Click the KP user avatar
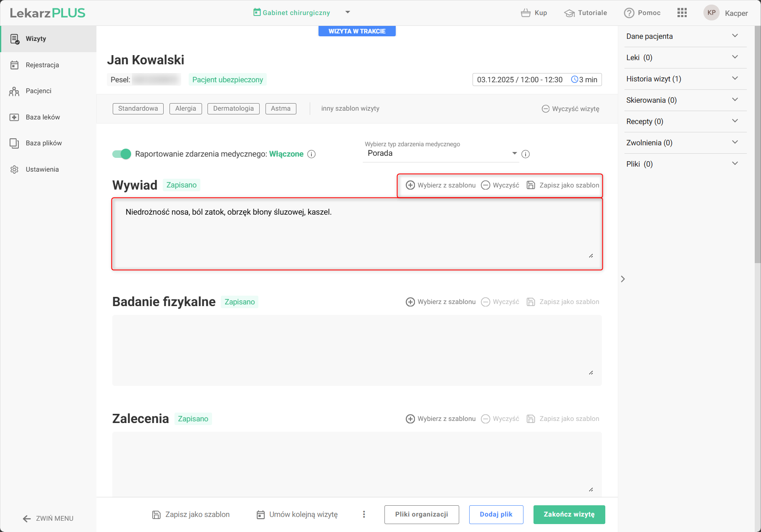This screenshot has width=761, height=532. [x=711, y=13]
